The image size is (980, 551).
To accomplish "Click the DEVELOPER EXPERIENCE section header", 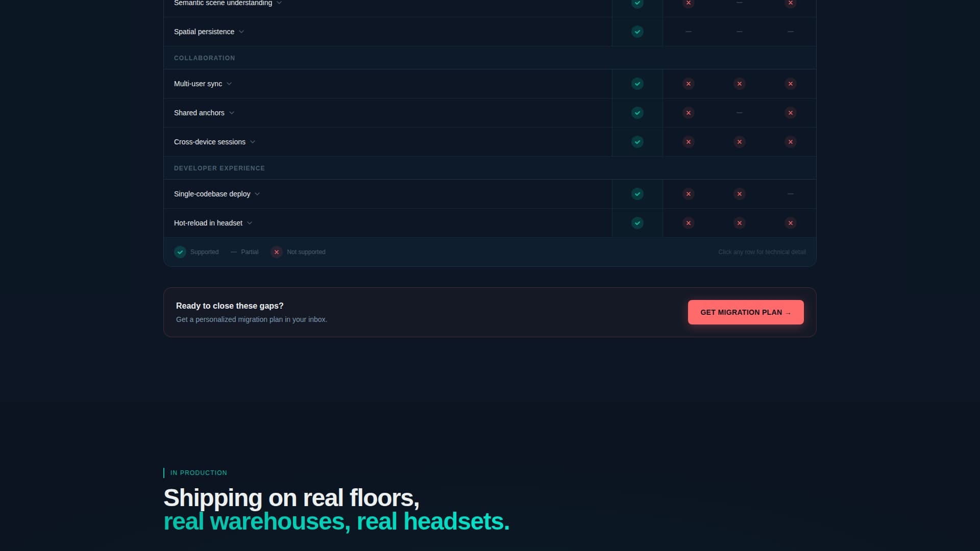I will pos(219,168).
